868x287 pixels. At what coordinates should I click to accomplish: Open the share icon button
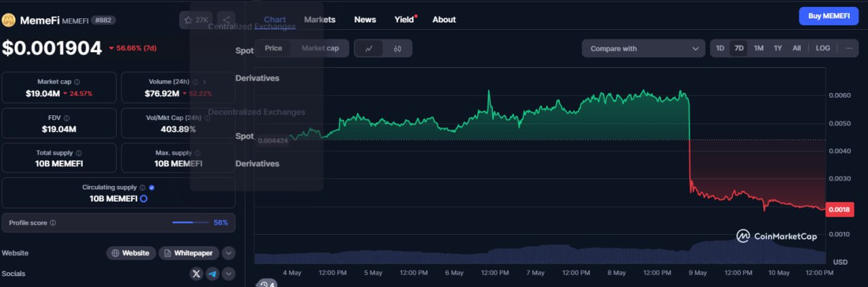(226, 20)
